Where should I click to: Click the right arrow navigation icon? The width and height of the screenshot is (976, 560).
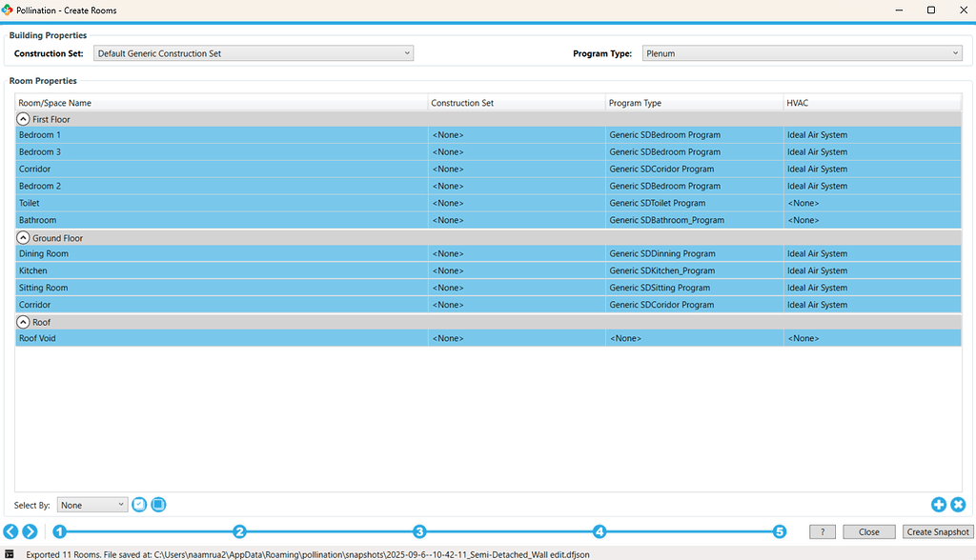point(30,531)
